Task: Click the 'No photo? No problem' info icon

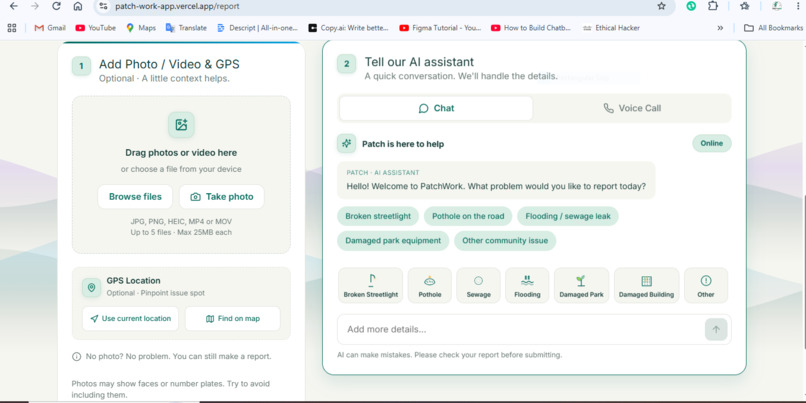Action: [x=77, y=356]
